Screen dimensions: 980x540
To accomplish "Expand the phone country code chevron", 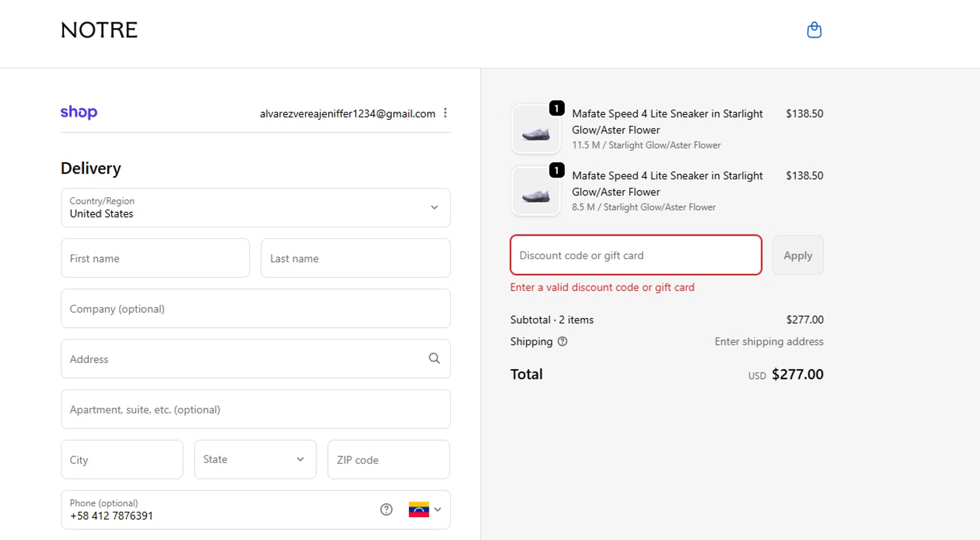I will click(x=438, y=509).
